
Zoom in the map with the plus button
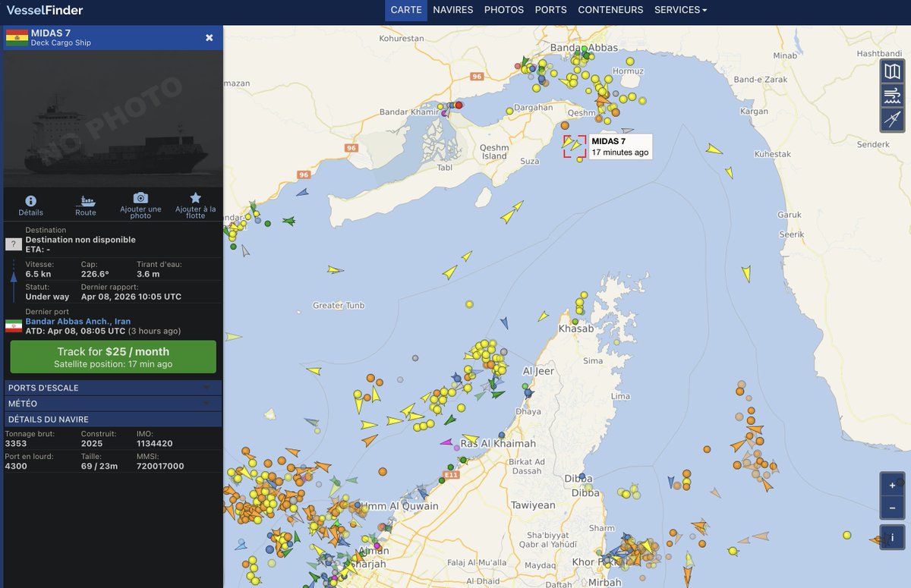[x=892, y=485]
